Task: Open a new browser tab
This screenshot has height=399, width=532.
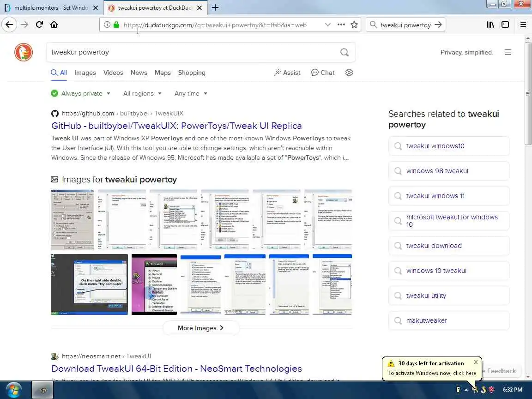Action: pyautogui.click(x=215, y=7)
